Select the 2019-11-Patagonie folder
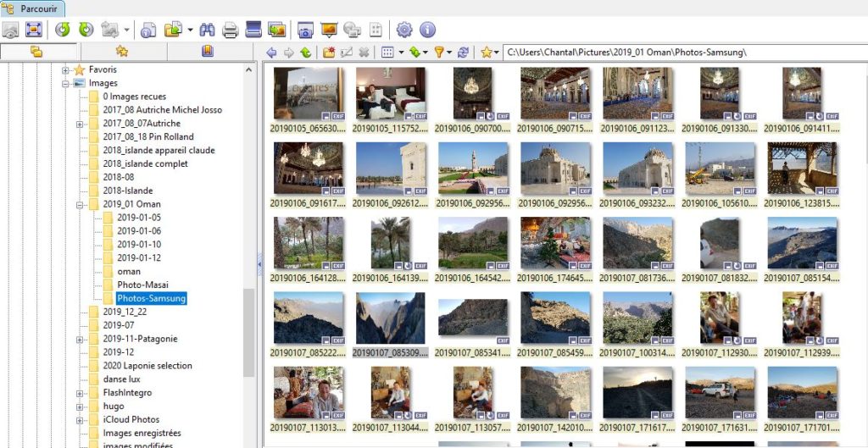Image resolution: width=868 pixels, height=448 pixels. 140,339
